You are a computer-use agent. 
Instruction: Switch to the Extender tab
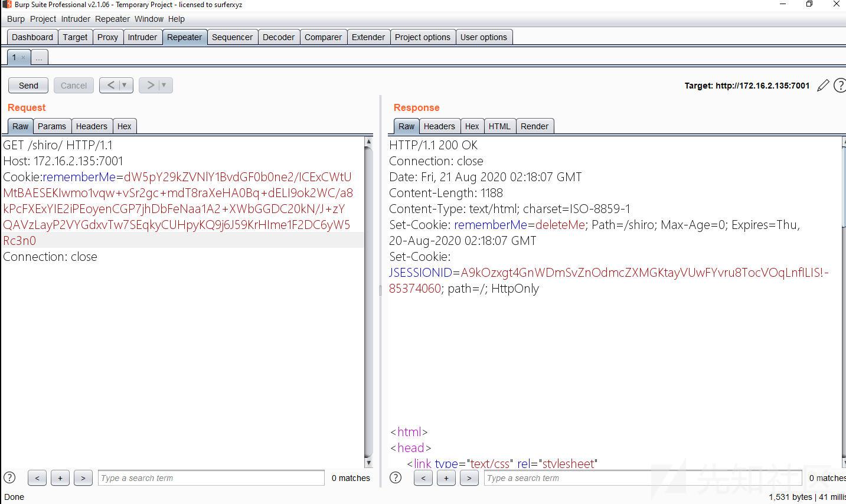tap(368, 37)
